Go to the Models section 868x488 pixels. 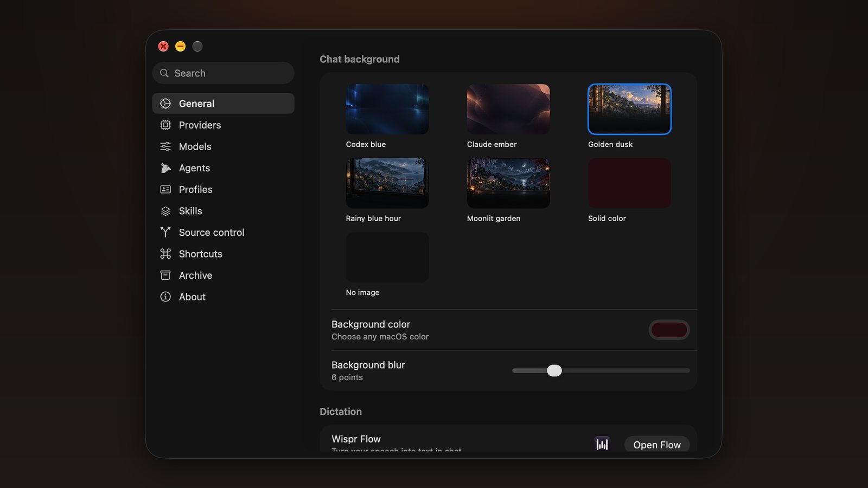[x=224, y=146]
